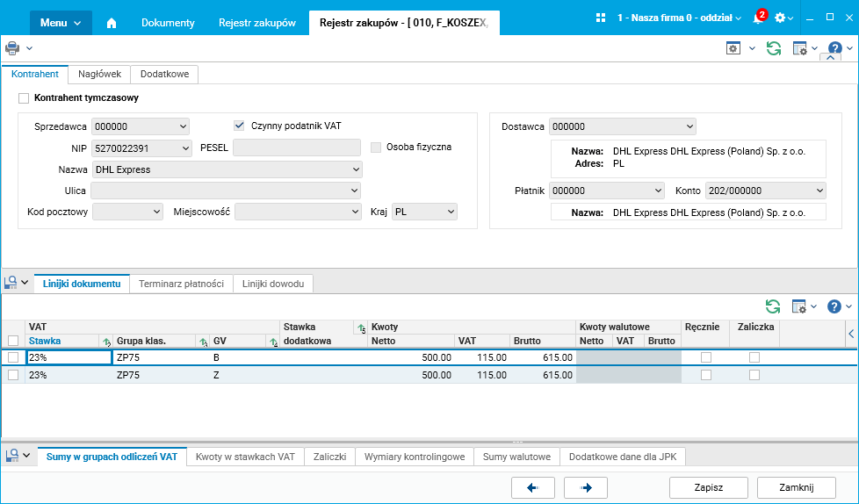
Task: Click the previous record arrow button
Action: point(533,487)
